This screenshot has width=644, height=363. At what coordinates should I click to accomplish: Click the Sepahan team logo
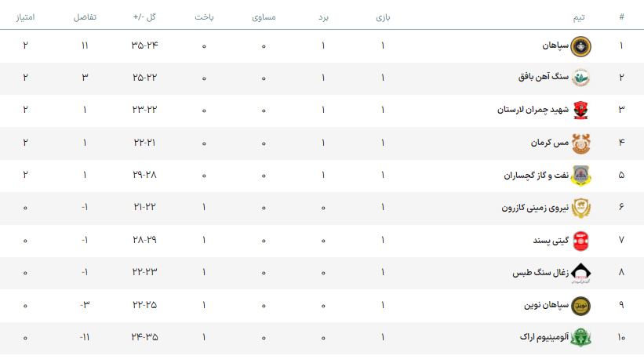pos(580,45)
